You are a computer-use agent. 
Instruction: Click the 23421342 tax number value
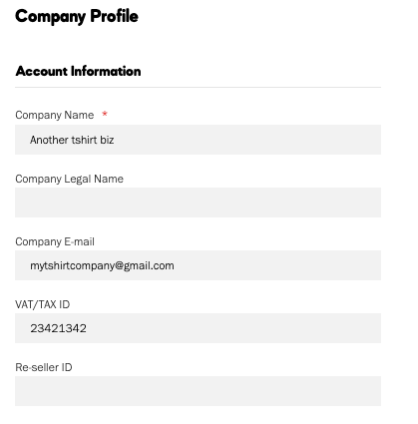(x=58, y=328)
